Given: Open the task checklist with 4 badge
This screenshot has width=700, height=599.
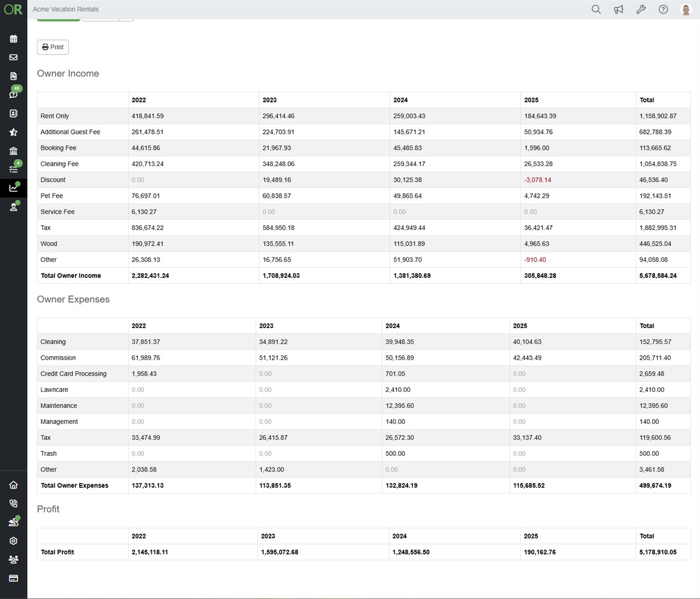Looking at the screenshot, I should click(13, 169).
